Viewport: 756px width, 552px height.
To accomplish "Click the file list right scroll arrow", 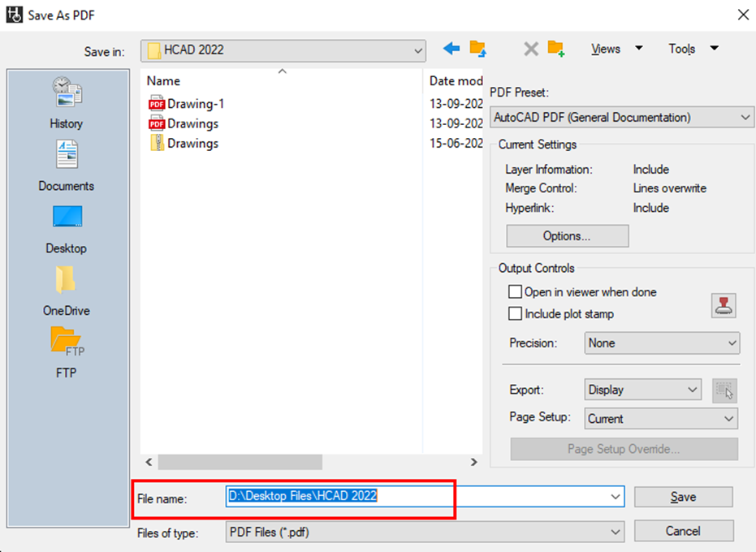I will coord(473,462).
